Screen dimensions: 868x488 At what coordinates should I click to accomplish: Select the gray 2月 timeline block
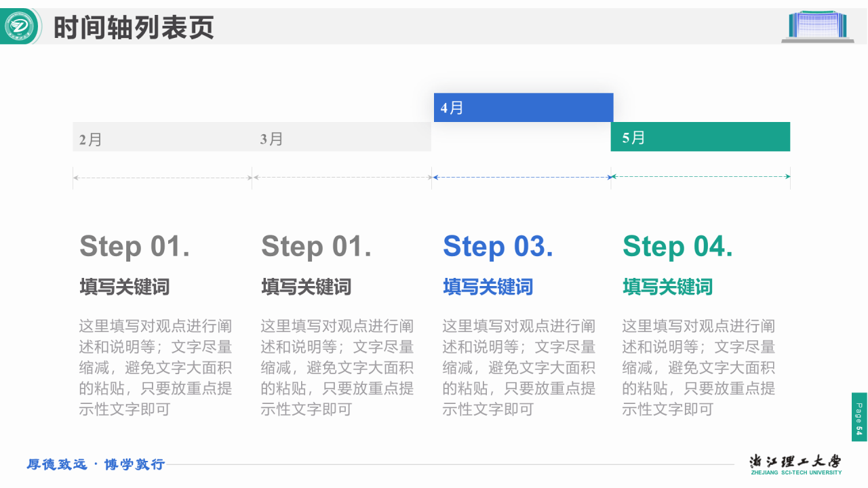(162, 137)
